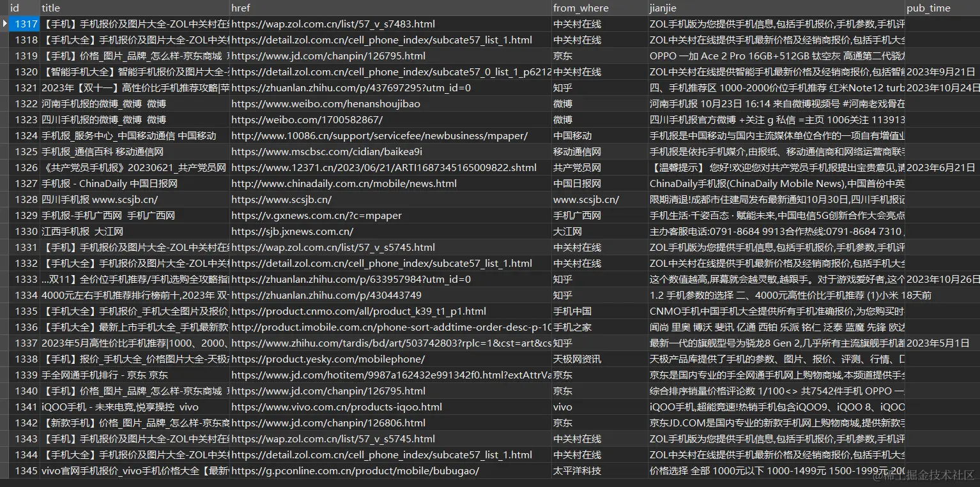Click title '江西手机报 大江网'
Image resolution: width=980 pixels, height=487 pixels.
click(x=82, y=232)
